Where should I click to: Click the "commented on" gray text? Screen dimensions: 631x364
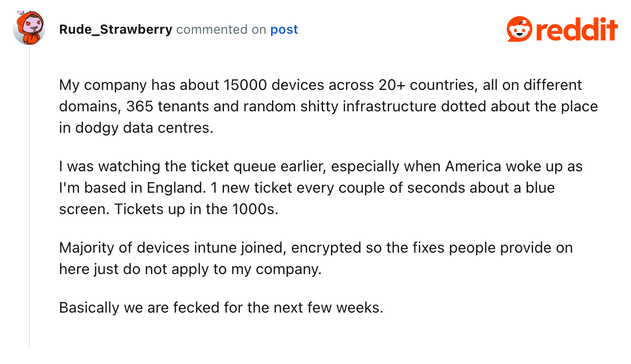(221, 29)
